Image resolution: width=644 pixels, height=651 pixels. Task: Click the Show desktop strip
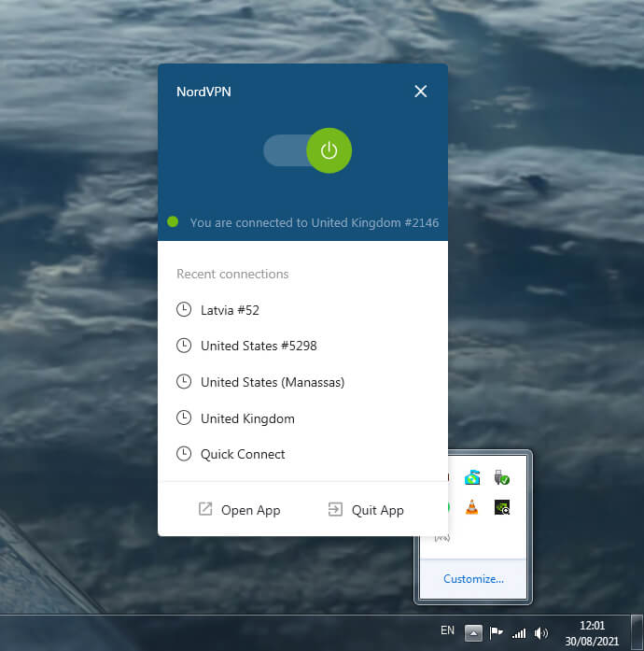pyautogui.click(x=637, y=632)
